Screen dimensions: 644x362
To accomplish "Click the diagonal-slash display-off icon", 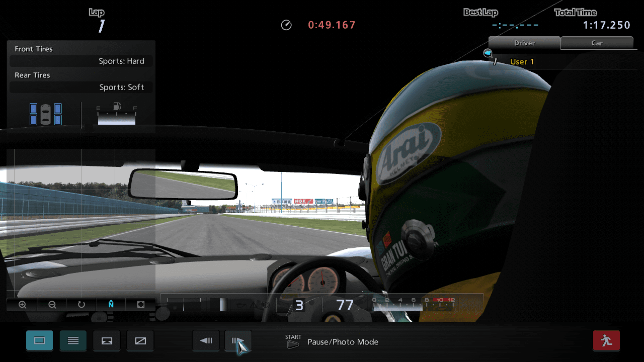I will click(x=140, y=341).
